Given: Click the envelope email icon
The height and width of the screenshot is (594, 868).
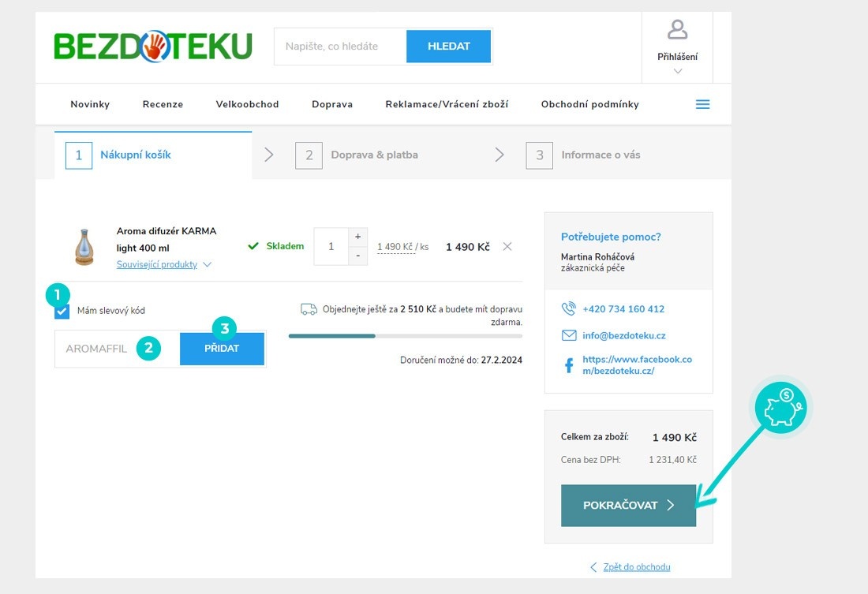Looking at the screenshot, I should tap(568, 335).
